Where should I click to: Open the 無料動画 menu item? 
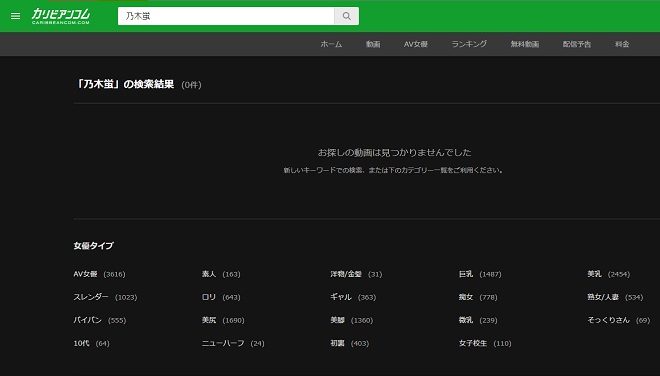pos(525,44)
